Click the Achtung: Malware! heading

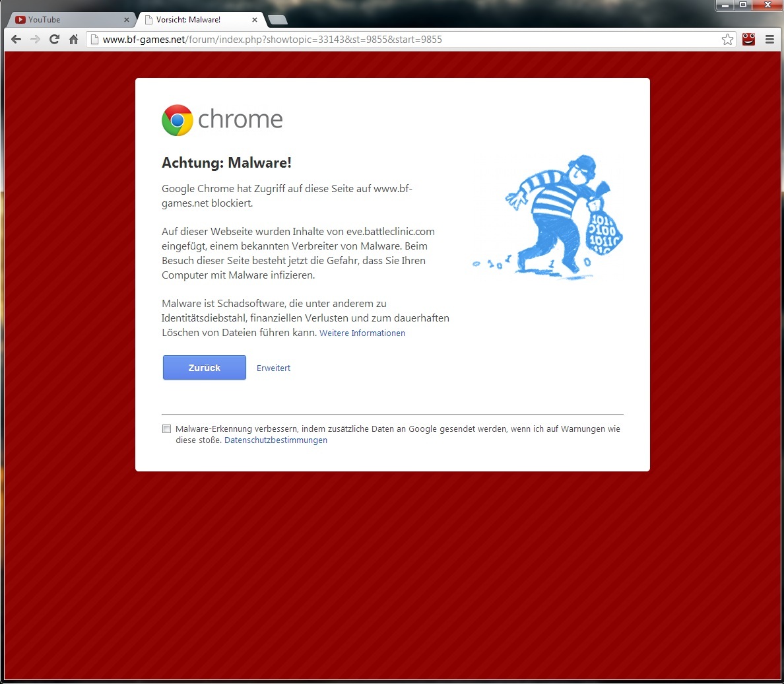coord(226,163)
